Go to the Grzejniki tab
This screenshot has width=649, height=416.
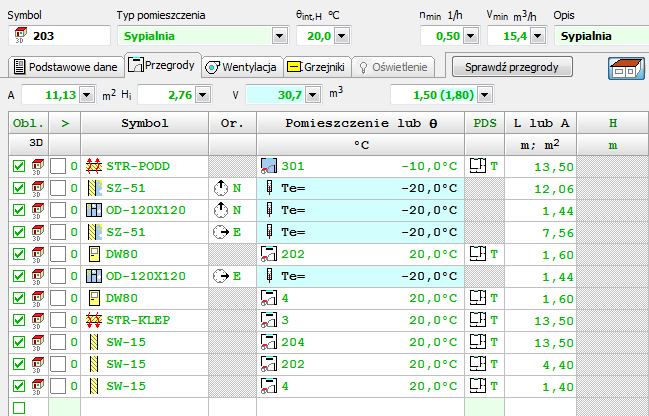[317, 67]
